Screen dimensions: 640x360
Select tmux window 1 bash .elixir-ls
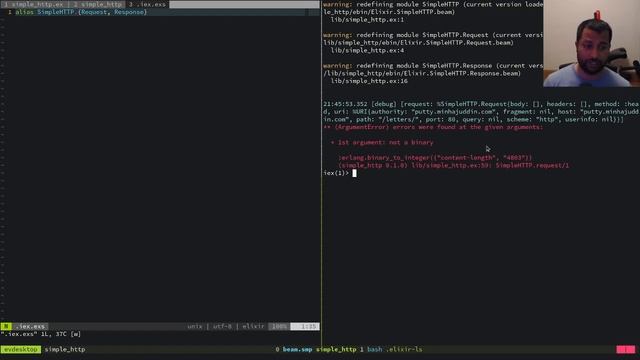click(391, 349)
